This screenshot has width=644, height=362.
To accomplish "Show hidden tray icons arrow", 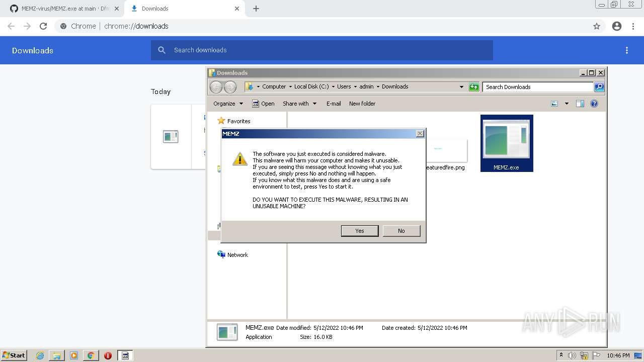I will (x=561, y=355).
